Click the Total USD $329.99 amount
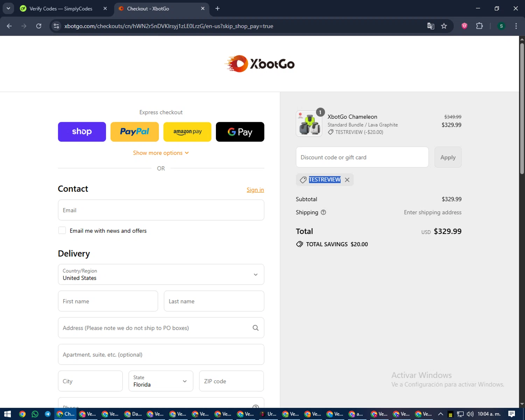This screenshot has width=525, height=420. 448,231
